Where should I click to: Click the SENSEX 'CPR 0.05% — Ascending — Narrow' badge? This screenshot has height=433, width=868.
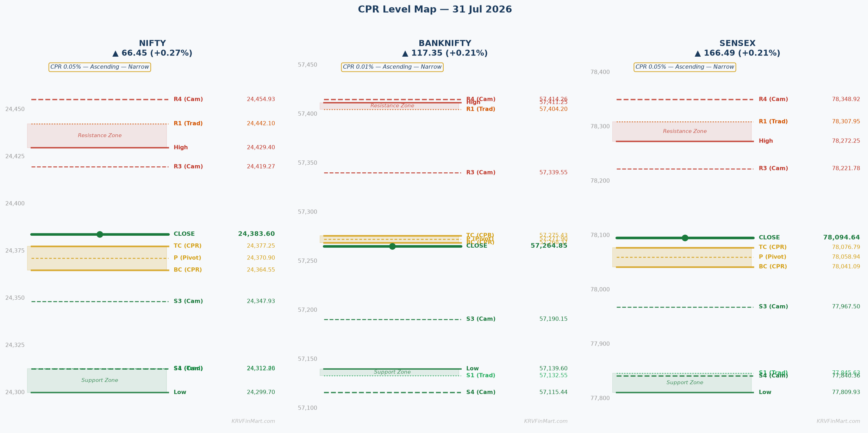pos(685,67)
